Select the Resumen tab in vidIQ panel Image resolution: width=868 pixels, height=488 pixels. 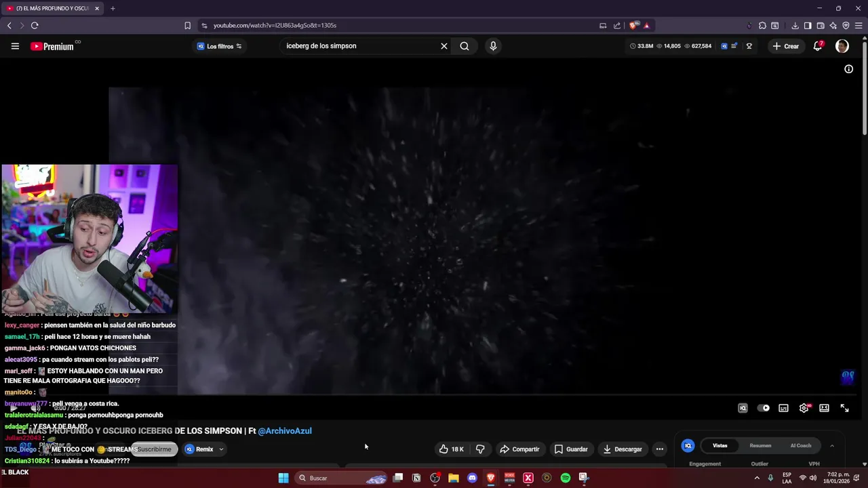point(760,445)
